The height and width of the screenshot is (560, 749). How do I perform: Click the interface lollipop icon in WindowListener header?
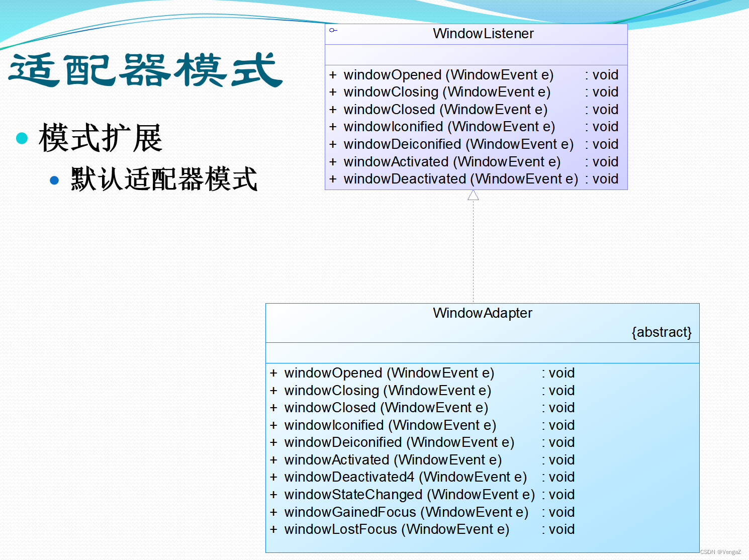pyautogui.click(x=333, y=30)
